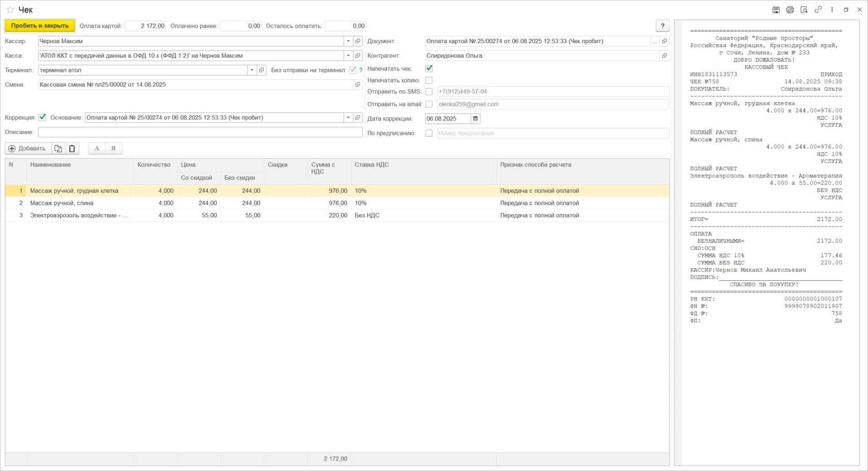Toggle the 'Напечатать чек' checkbox
Image resolution: width=868 pixels, height=471 pixels.
click(x=429, y=68)
